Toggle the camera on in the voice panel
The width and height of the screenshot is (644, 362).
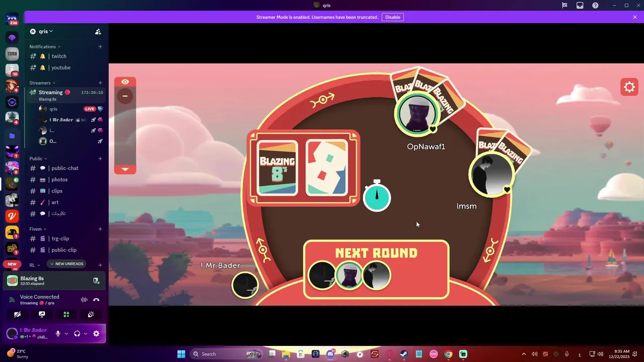pos(17,314)
